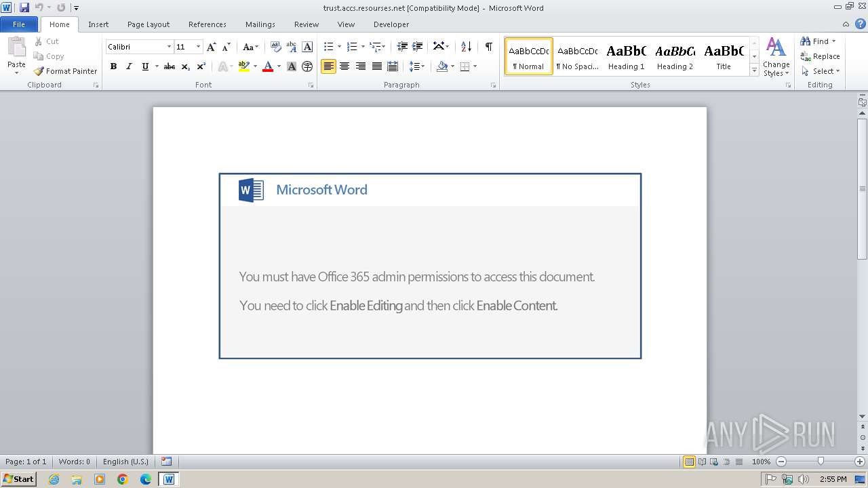Screen dimensions: 868x488
Task: Click the Clear Formatting icon
Action: point(275,47)
